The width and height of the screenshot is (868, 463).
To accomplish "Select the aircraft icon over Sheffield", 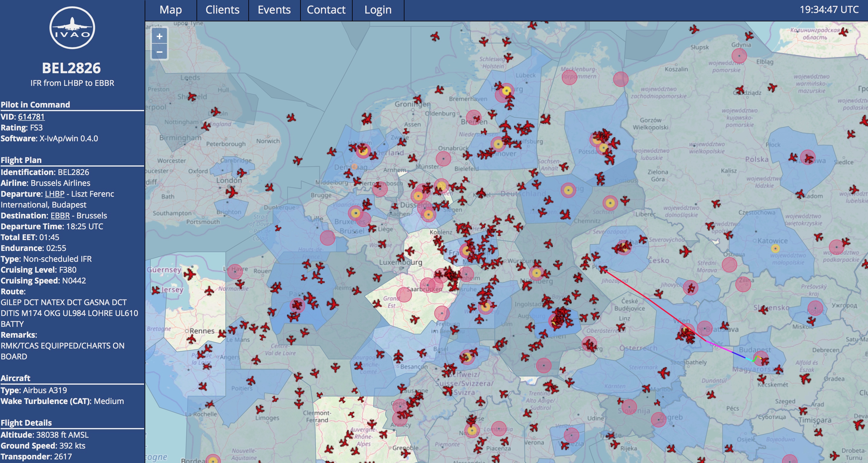I will [192, 97].
